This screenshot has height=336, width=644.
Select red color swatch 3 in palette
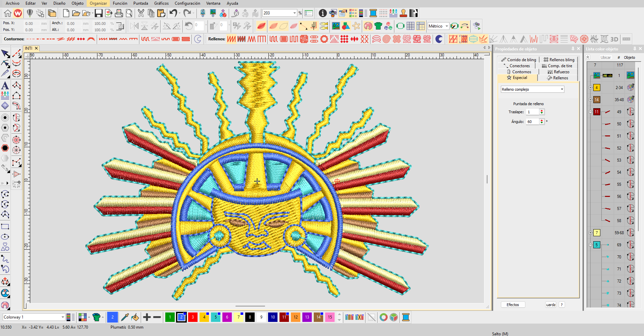[x=192, y=317]
